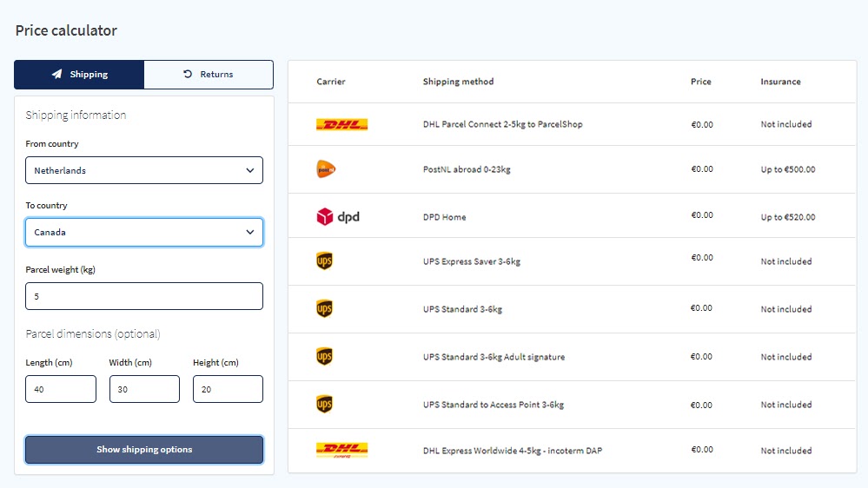Click Not included in UPS Access Point row
The width and height of the screenshot is (868, 488).
click(x=786, y=405)
